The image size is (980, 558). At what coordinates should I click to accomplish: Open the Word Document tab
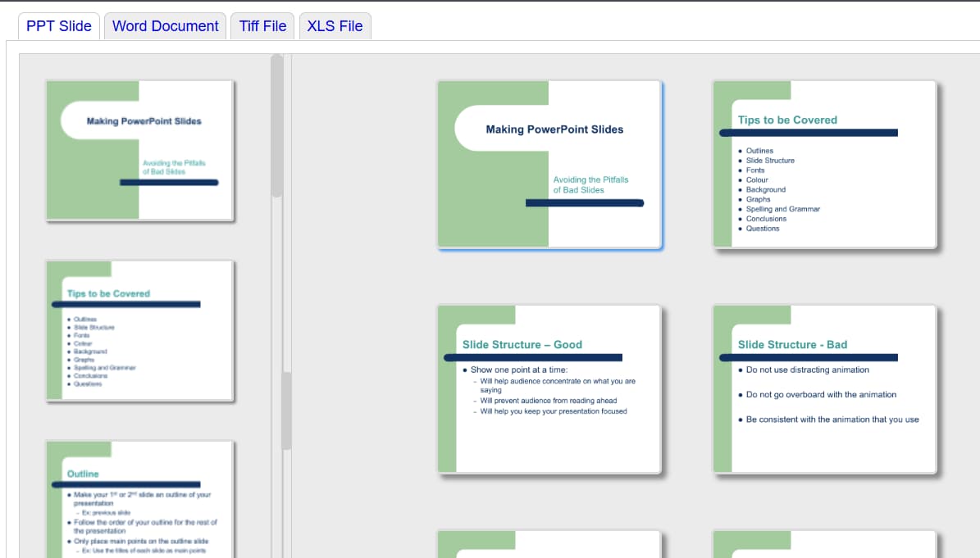point(165,26)
